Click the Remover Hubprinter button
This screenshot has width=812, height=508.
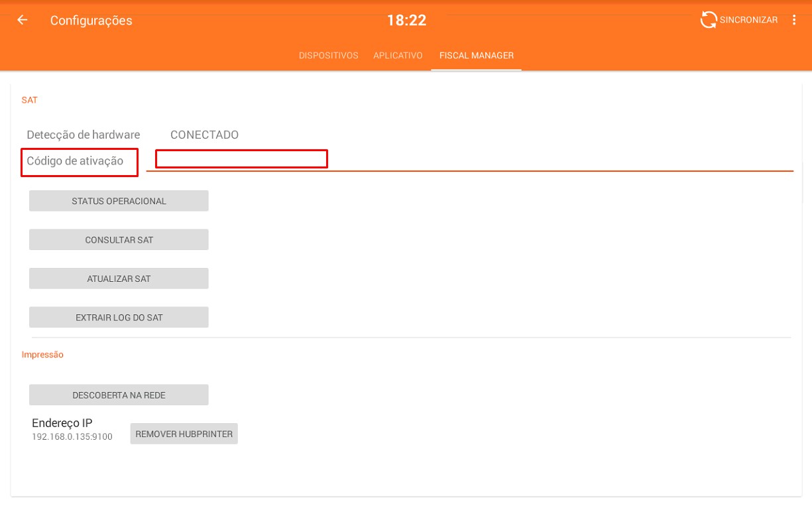click(184, 434)
